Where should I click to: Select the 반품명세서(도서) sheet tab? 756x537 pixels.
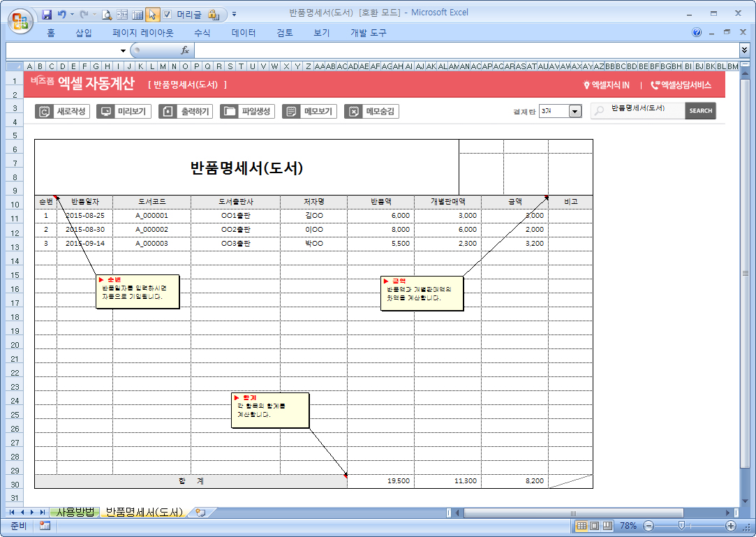tap(144, 513)
